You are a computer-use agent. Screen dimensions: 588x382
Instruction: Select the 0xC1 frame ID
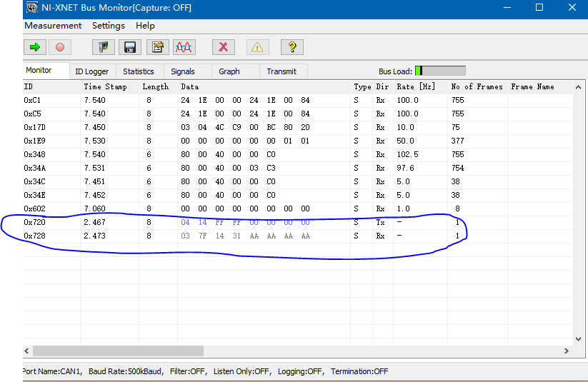pos(32,100)
